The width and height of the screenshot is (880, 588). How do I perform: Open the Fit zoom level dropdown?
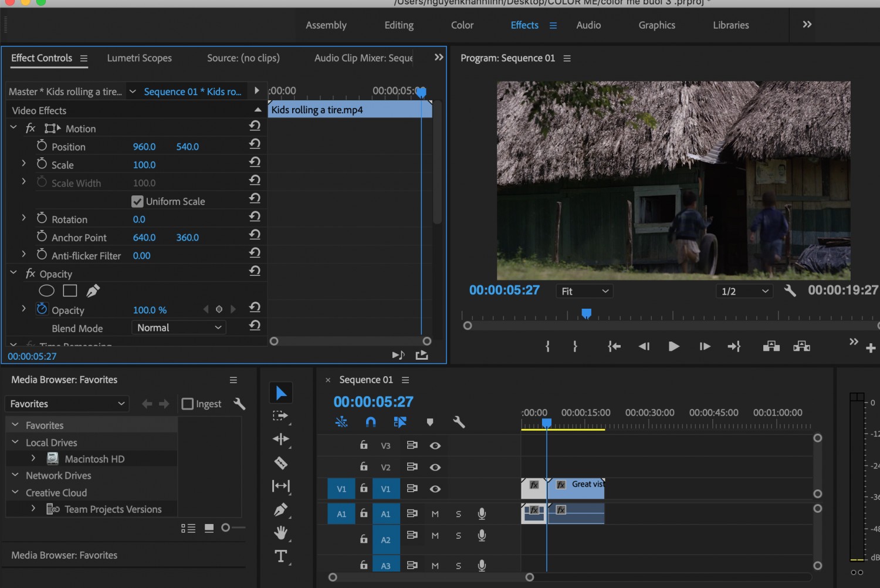584,291
